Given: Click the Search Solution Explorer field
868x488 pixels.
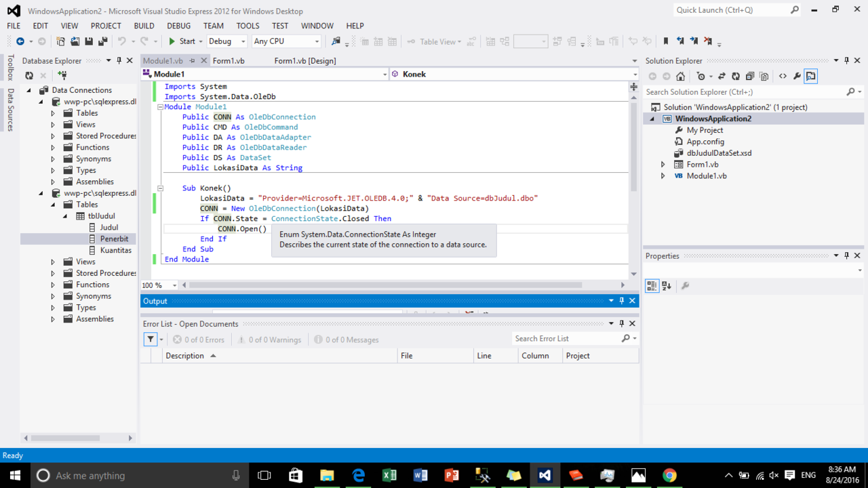Looking at the screenshot, I should 745,92.
